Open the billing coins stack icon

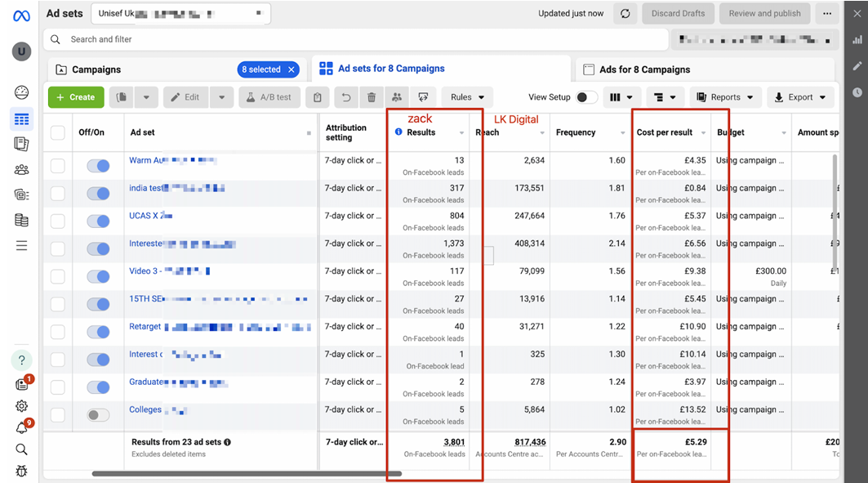[21, 221]
